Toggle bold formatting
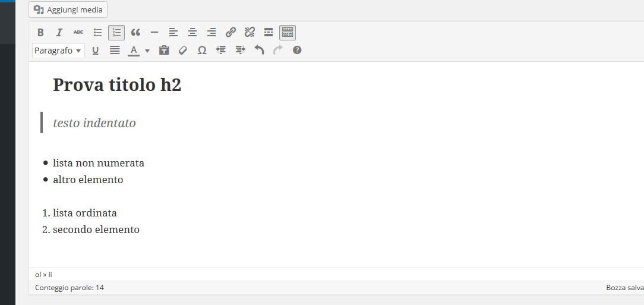The width and height of the screenshot is (644, 305). point(40,33)
